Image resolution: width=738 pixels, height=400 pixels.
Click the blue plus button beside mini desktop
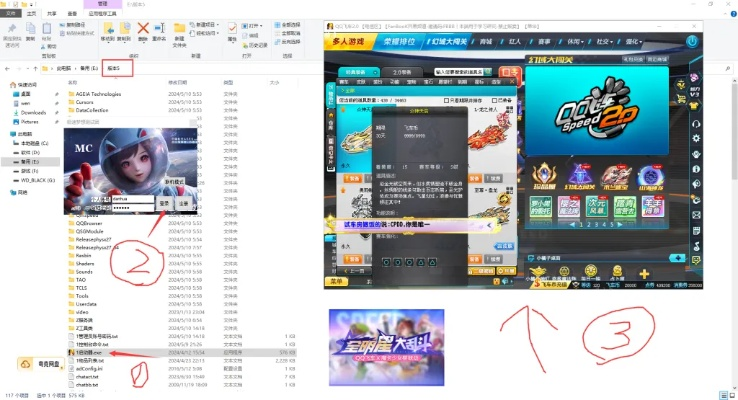point(677,258)
